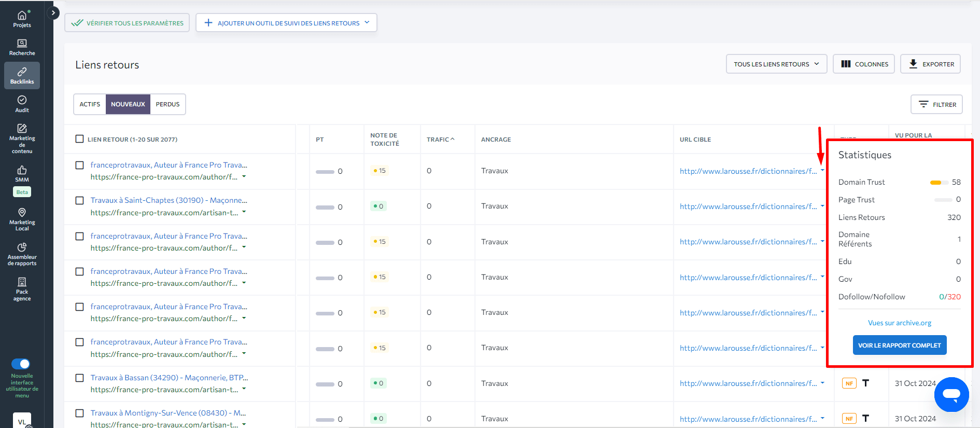Open Travaux à Bassan (34290) link
The image size is (980, 428).
coord(169,378)
